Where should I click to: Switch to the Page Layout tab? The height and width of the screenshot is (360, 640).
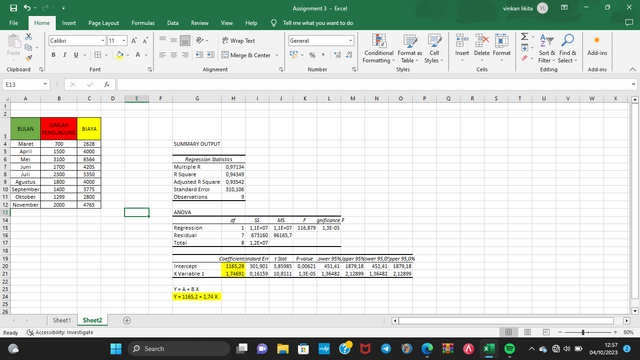[x=104, y=23]
